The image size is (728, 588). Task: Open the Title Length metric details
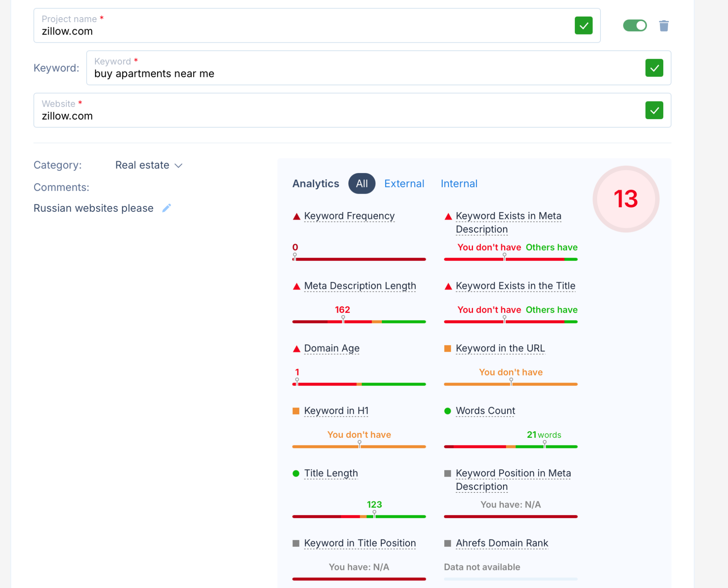331,473
